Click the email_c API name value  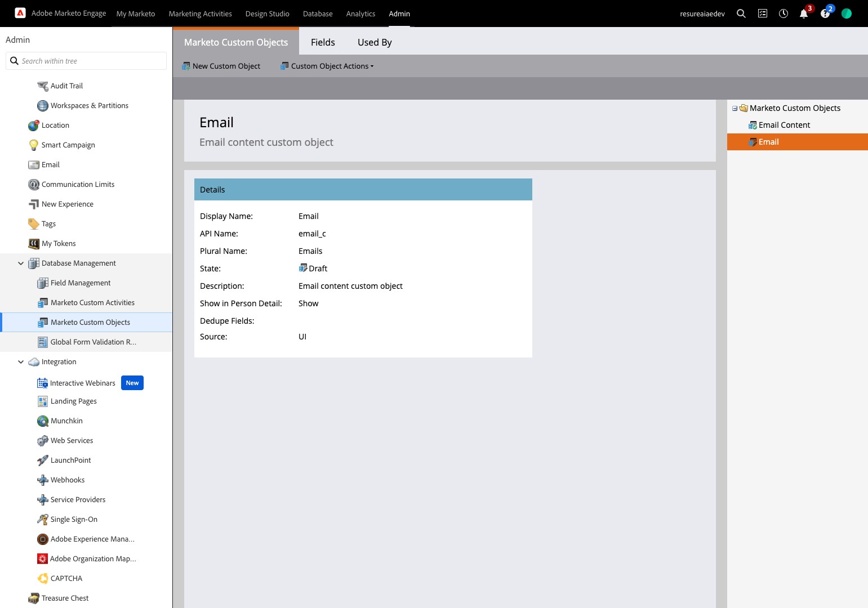pyautogui.click(x=312, y=234)
